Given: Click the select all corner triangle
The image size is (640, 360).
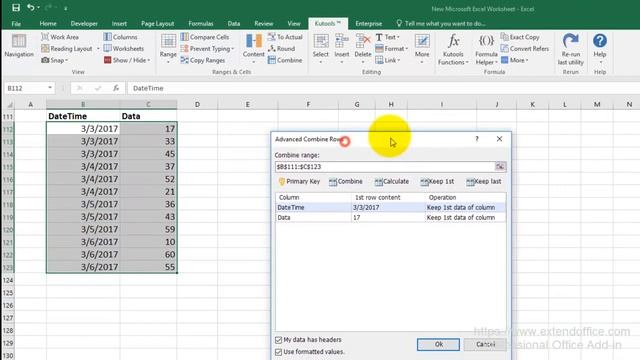Looking at the screenshot, I should click(x=9, y=105).
